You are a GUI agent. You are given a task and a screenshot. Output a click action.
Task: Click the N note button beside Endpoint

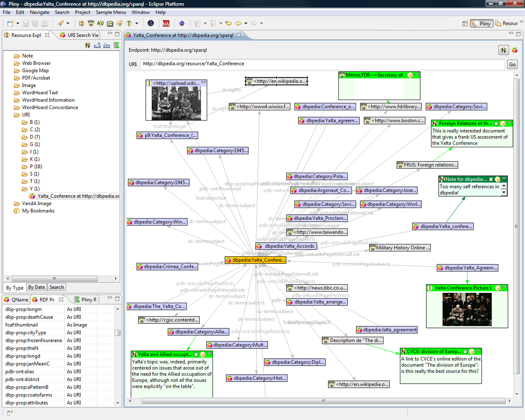coord(504,50)
